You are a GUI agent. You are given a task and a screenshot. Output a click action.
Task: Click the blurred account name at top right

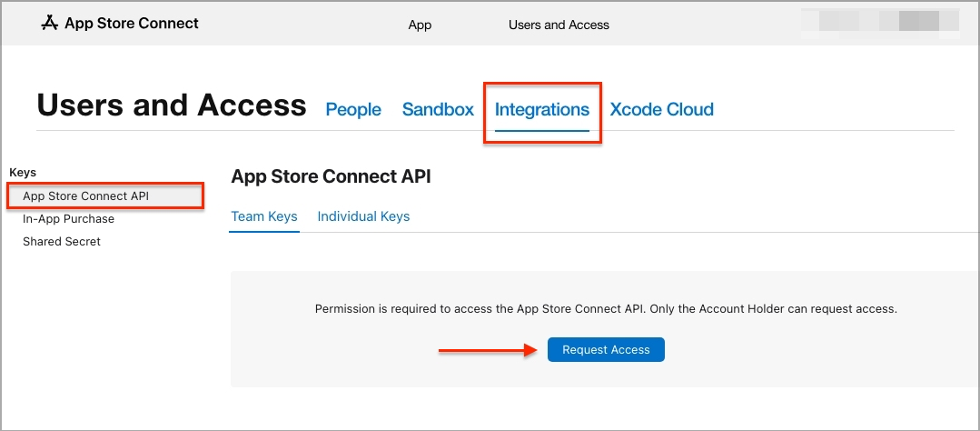[x=880, y=24]
